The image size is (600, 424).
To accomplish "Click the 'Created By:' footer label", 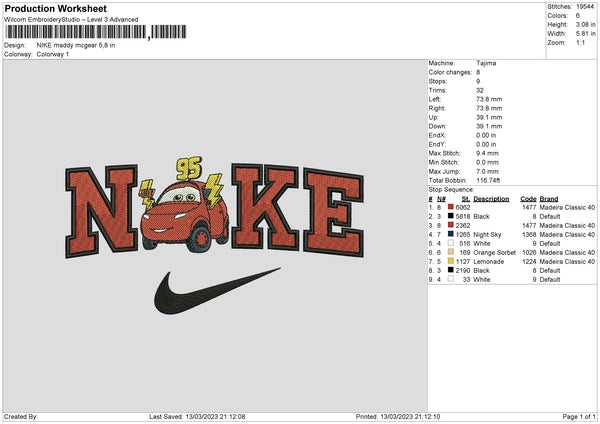I will coord(21,416).
